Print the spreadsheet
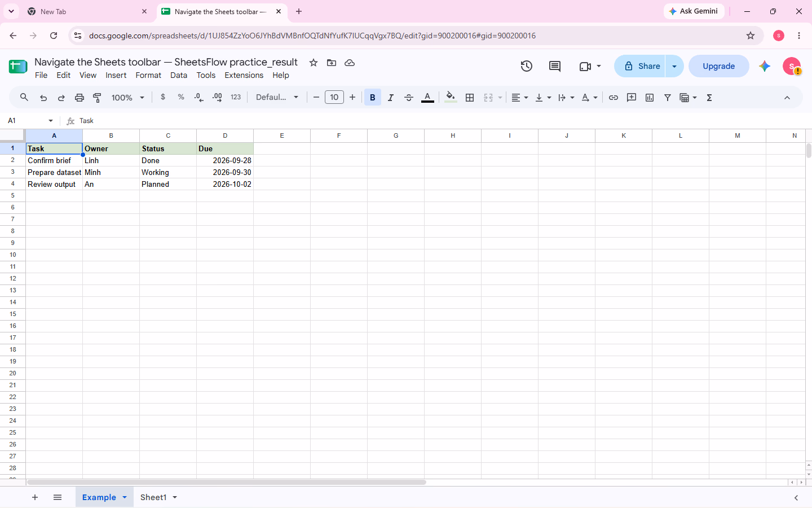The image size is (812, 508). pyautogui.click(x=80, y=98)
